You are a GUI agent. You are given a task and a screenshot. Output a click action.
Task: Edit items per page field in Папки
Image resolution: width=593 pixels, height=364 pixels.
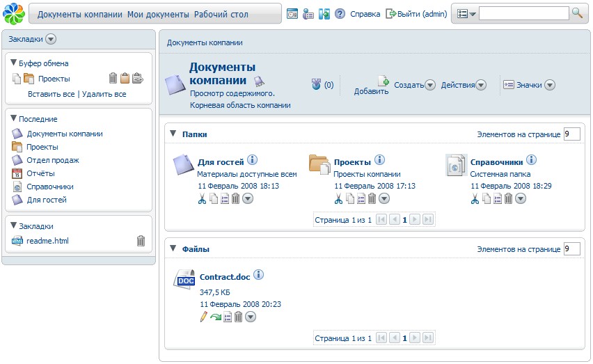coord(571,134)
